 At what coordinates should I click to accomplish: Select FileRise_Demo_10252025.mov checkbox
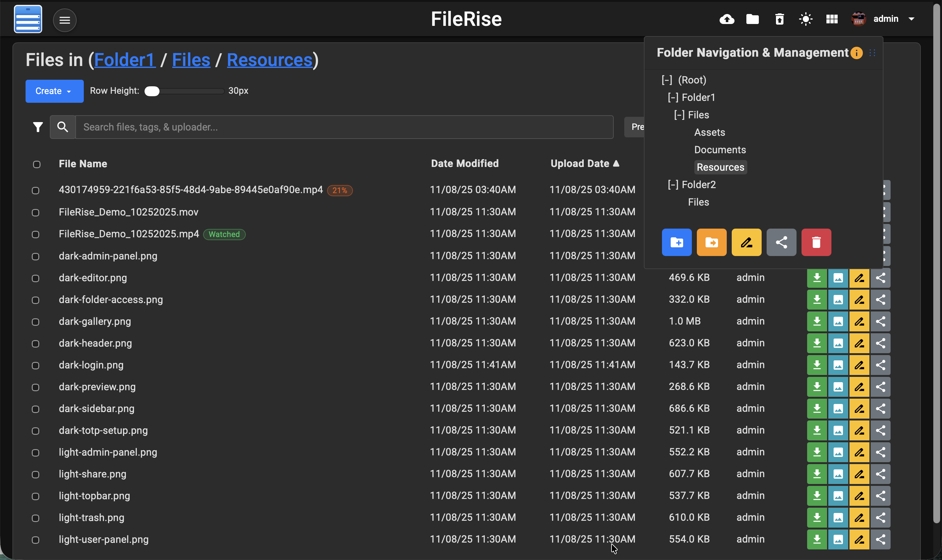coord(36,213)
